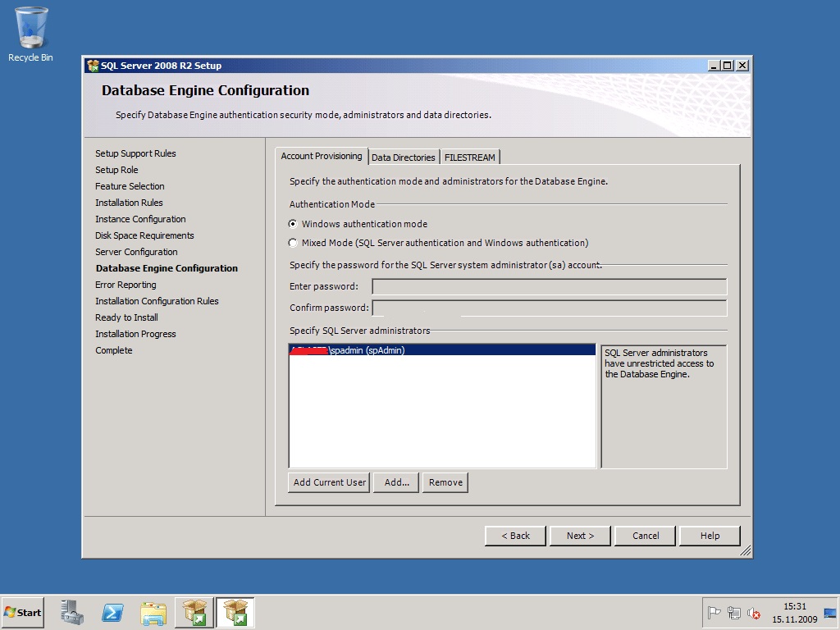The width and height of the screenshot is (840, 630).
Task: Click the Installation Configuration Rules step
Action: (x=157, y=301)
